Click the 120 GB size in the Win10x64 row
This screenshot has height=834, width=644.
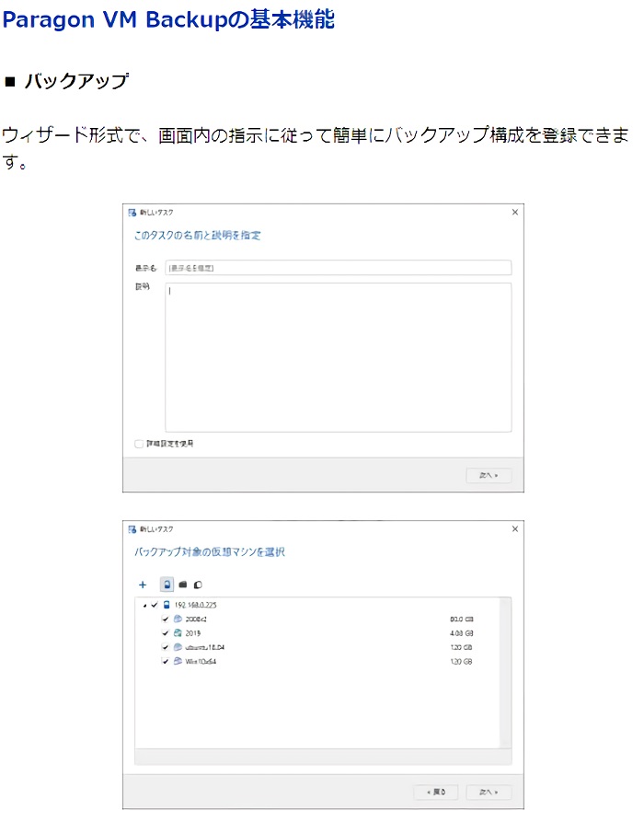pos(462,662)
